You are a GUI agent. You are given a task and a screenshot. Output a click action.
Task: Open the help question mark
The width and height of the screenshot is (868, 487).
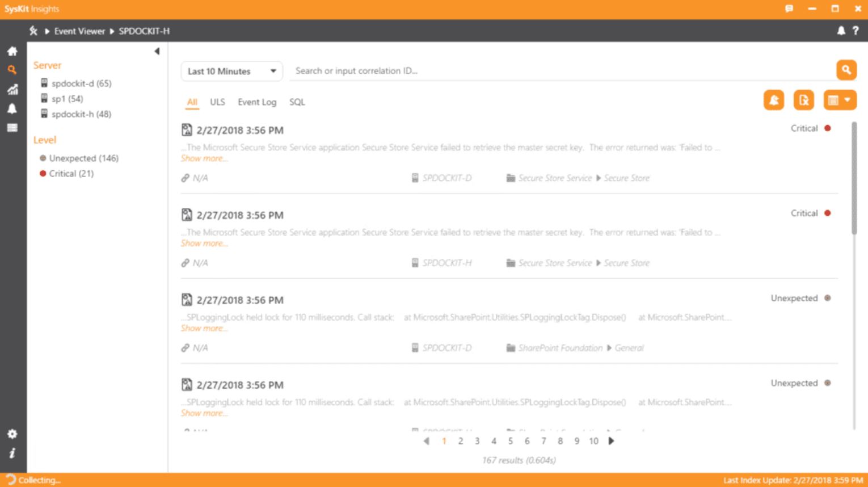(x=856, y=31)
